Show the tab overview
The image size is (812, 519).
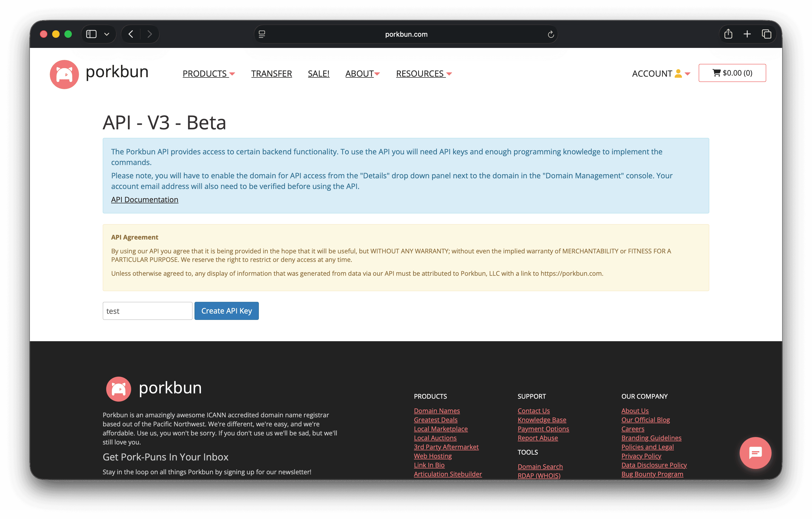point(767,34)
